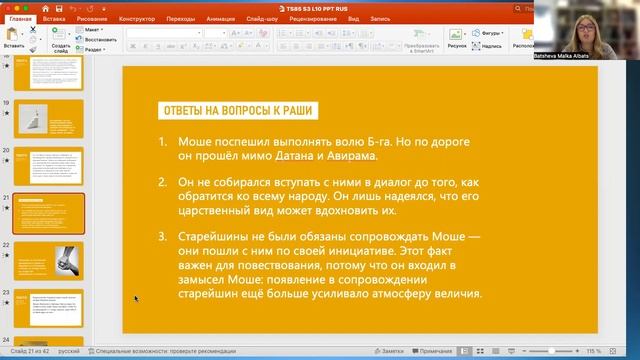The height and width of the screenshot is (360, 640).
Task: Click the text highlight color button
Action: tap(241, 47)
